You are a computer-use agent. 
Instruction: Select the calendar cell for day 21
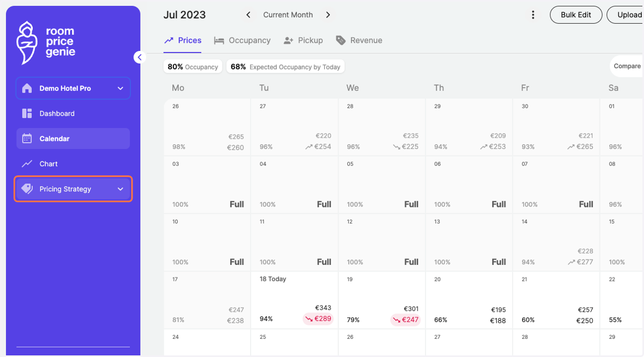coord(557,300)
